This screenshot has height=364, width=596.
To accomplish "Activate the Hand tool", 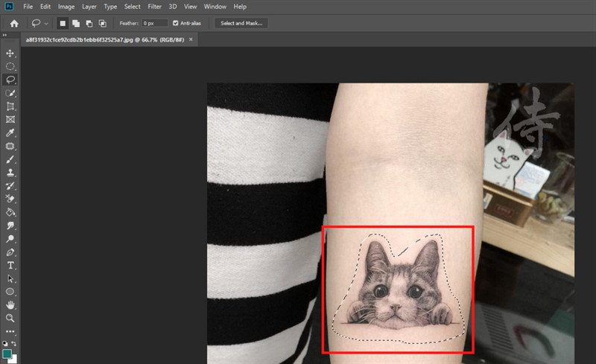I will click(x=10, y=305).
